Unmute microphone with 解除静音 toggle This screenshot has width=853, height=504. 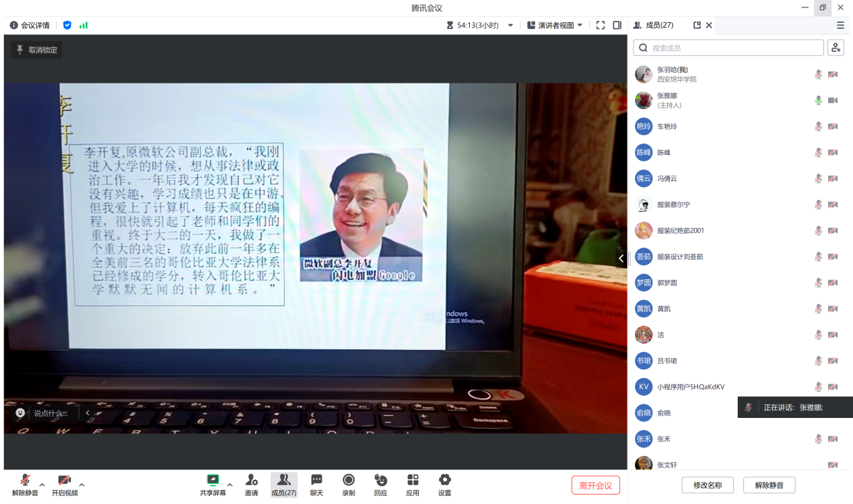25,480
